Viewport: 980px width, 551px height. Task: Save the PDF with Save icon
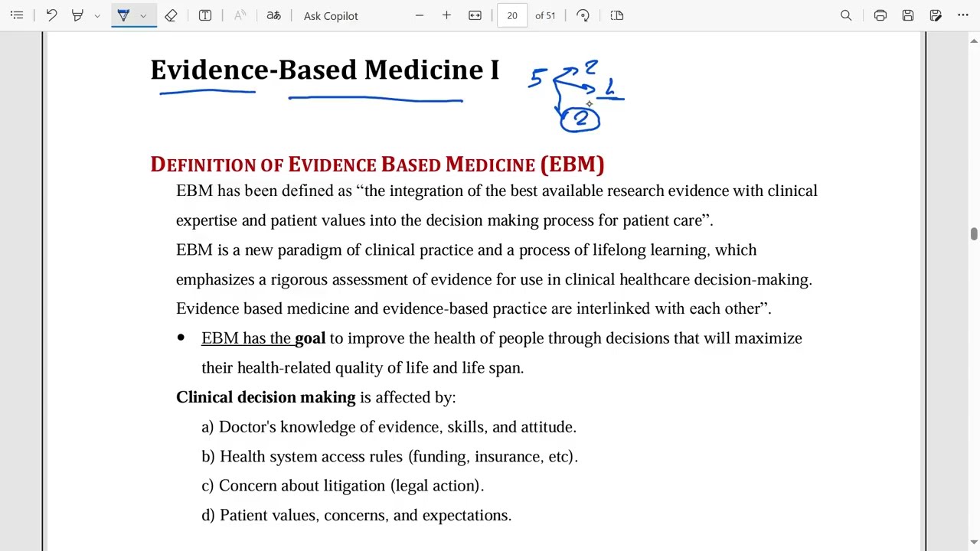908,15
